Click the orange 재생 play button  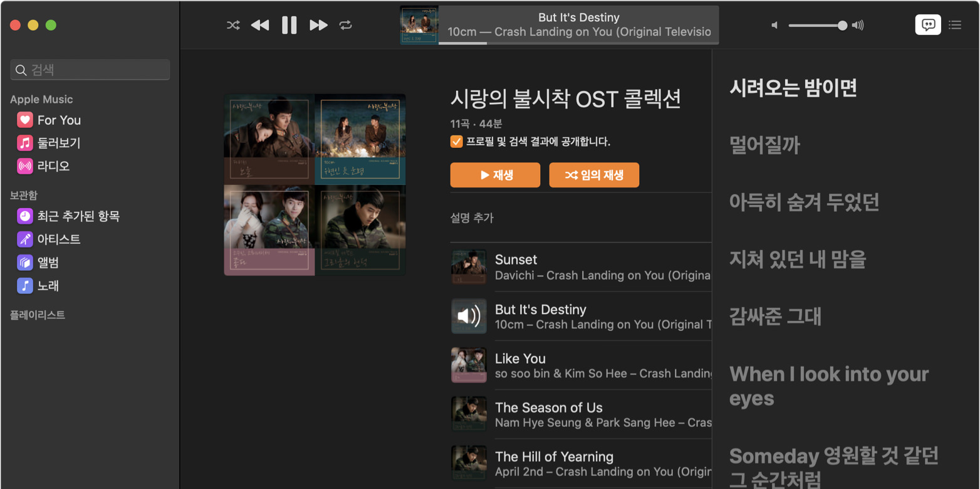pyautogui.click(x=495, y=175)
